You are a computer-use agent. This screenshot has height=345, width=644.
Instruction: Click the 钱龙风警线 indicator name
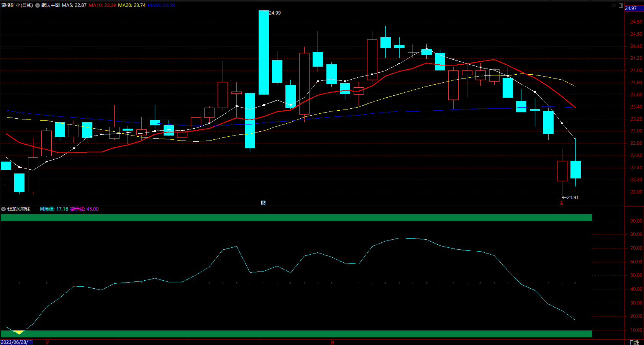click(x=19, y=209)
